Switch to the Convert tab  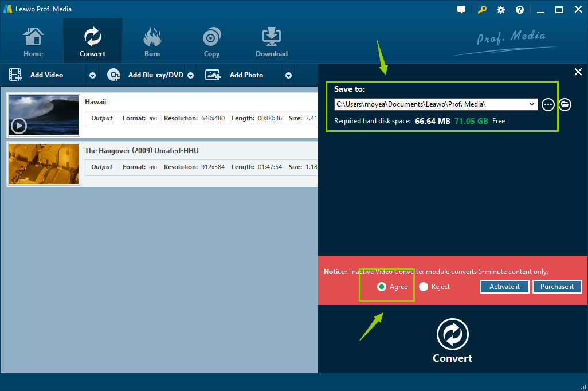[93, 41]
